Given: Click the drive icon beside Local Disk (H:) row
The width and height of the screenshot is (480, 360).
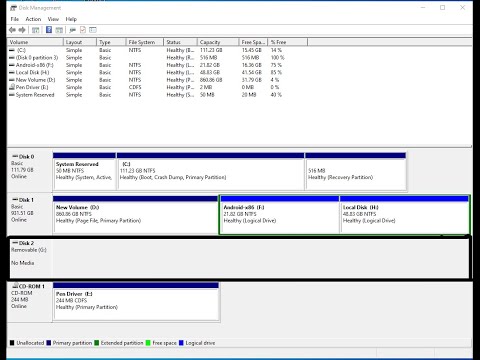Looking at the screenshot, I should pyautogui.click(x=12, y=73).
